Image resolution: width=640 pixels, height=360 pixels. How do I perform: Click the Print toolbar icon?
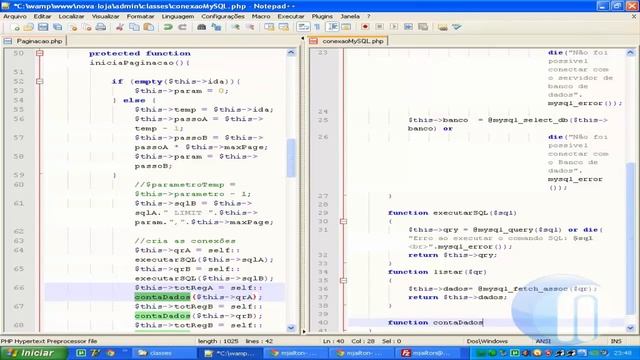[100, 27]
